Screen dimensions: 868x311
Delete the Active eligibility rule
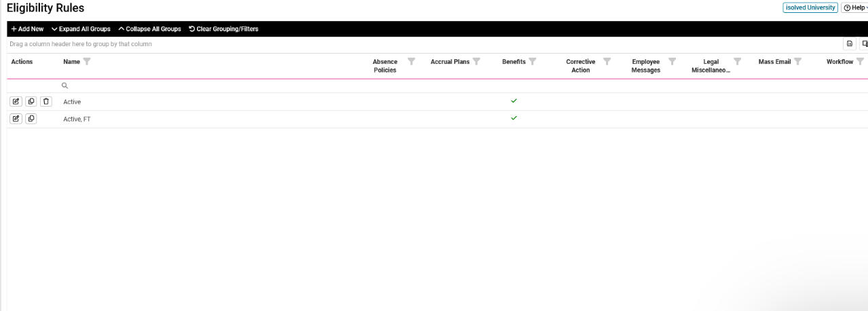(46, 102)
